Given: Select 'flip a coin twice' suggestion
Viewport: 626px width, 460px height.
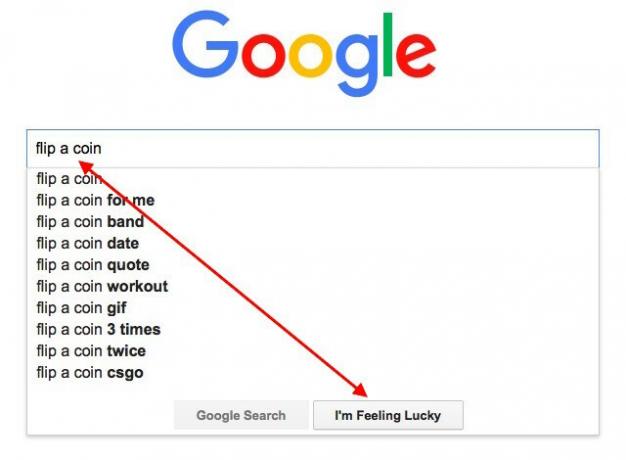Looking at the screenshot, I should [313, 351].
